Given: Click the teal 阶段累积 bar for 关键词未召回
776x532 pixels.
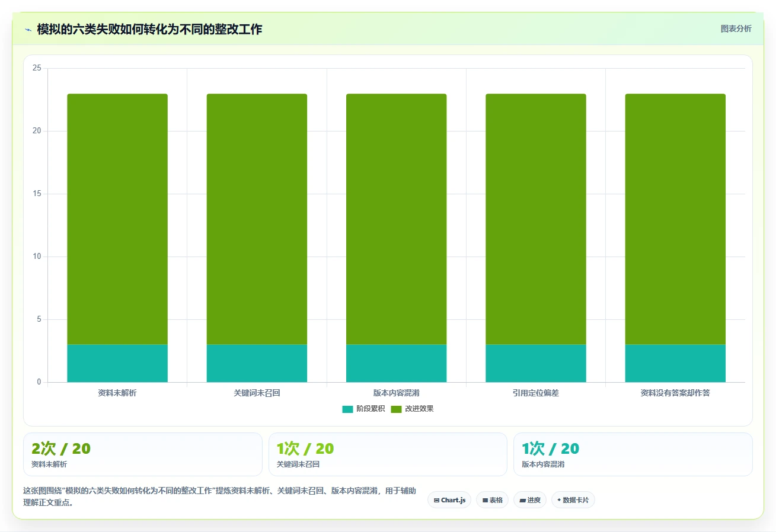Looking at the screenshot, I should point(257,363).
